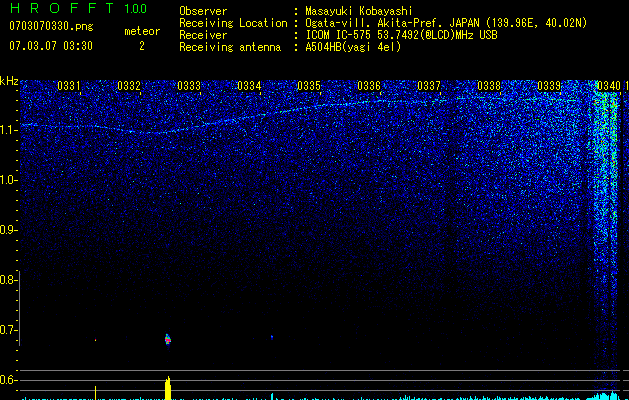Click the small blue echo dot below 0334
The height and width of the screenshot is (400, 629).
(272, 337)
